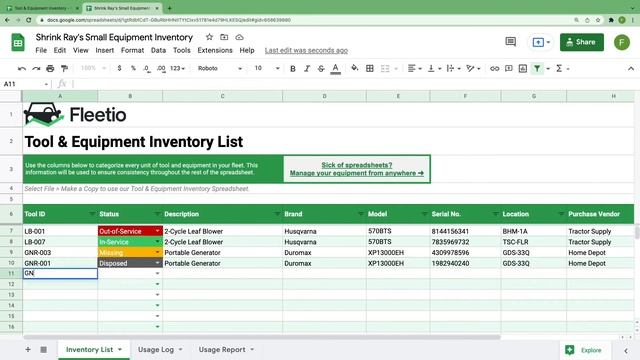640x360 pixels.
Task: Click the present to meeting button
Action: 541,42
